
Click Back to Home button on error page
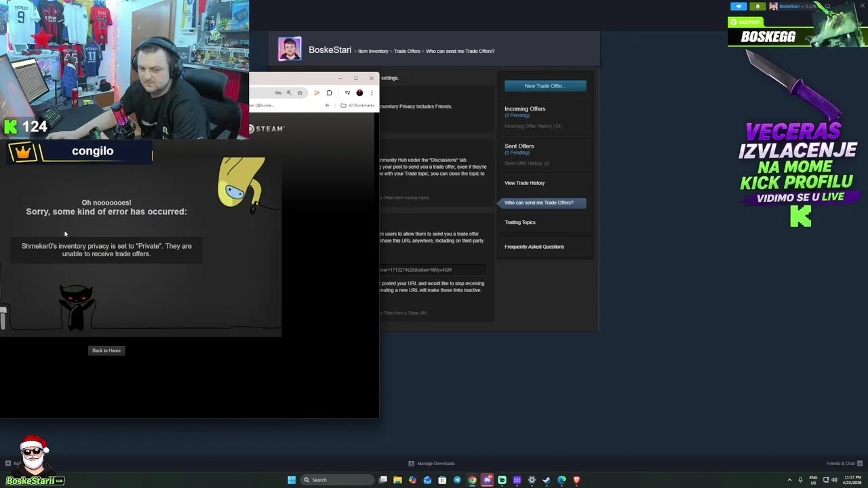tap(106, 350)
